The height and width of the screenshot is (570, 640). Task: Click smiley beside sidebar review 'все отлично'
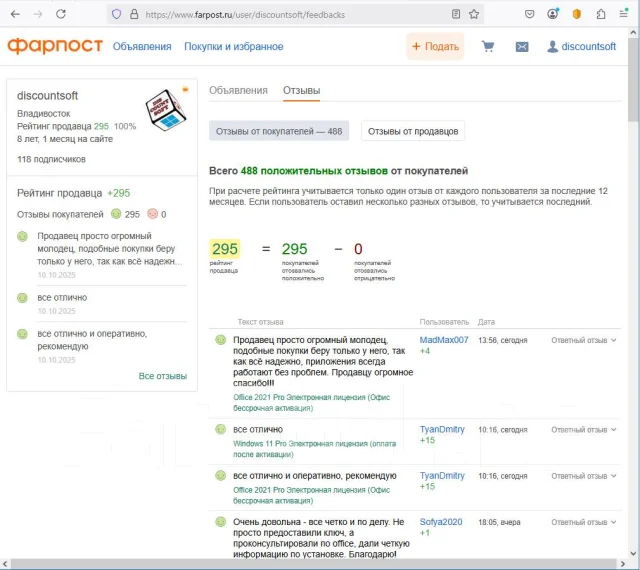(x=22, y=298)
